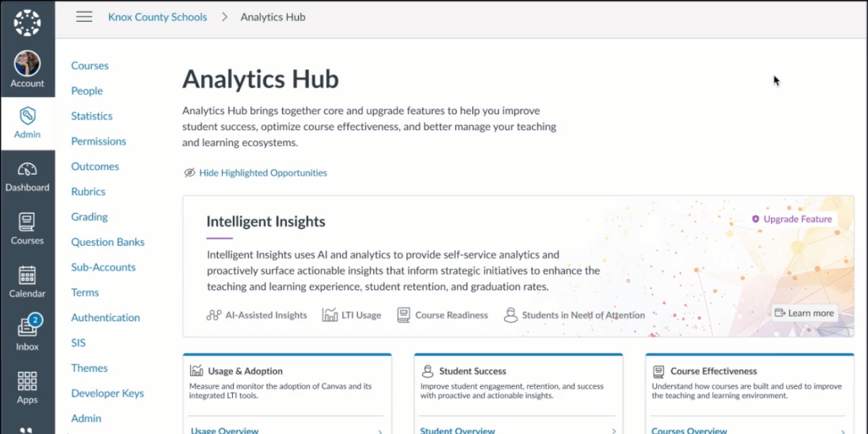Select Question Banks in the admin menu

tap(108, 242)
